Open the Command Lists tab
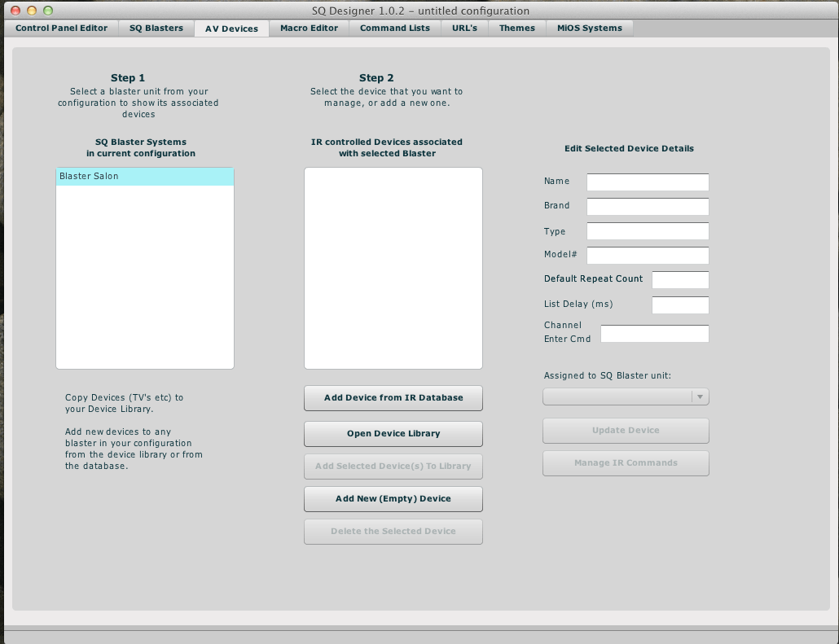The height and width of the screenshot is (644, 839). 395,28
